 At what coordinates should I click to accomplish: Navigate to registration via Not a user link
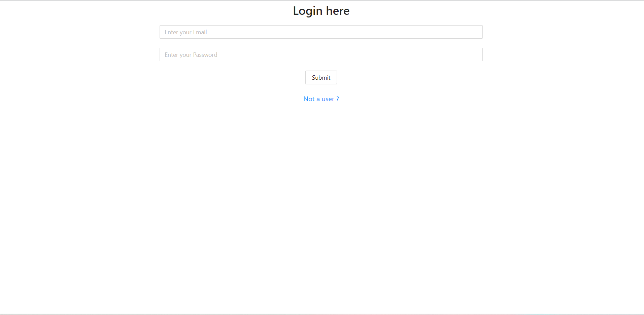321,99
